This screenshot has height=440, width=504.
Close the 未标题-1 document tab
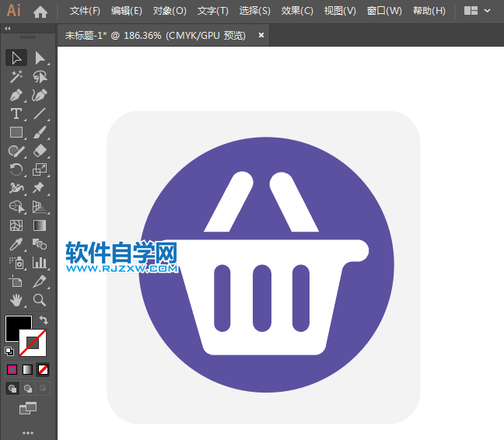tap(261, 35)
